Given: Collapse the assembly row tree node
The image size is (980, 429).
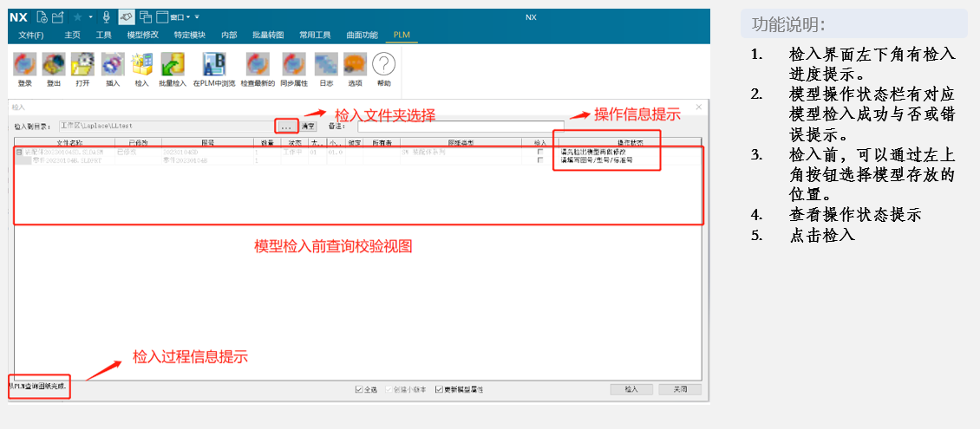Looking at the screenshot, I should pos(18,152).
